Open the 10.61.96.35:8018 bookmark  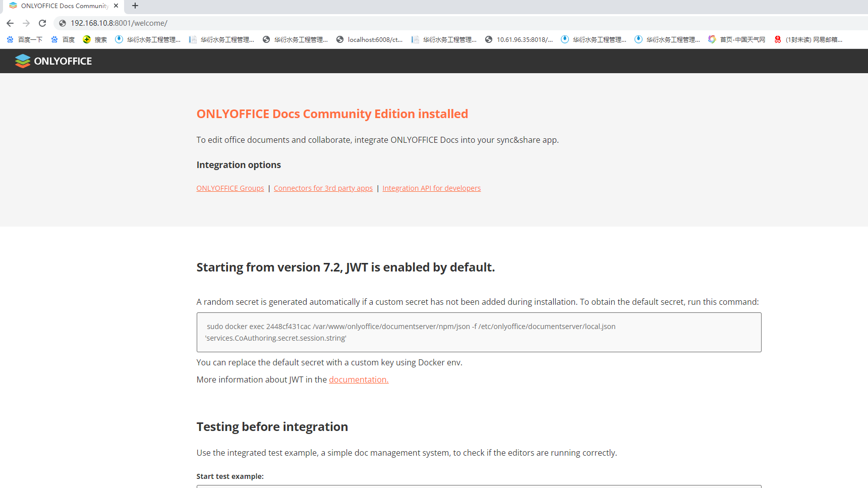519,39
